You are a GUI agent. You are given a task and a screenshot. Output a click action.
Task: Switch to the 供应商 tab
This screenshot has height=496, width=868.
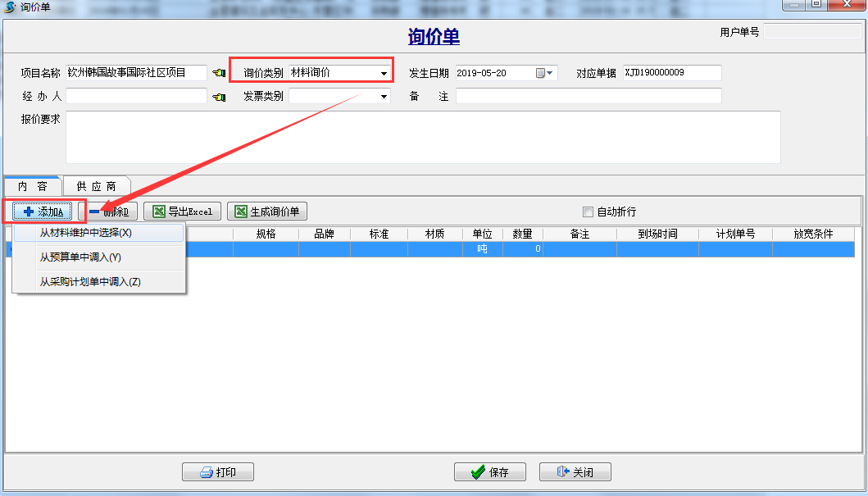pyautogui.click(x=96, y=186)
